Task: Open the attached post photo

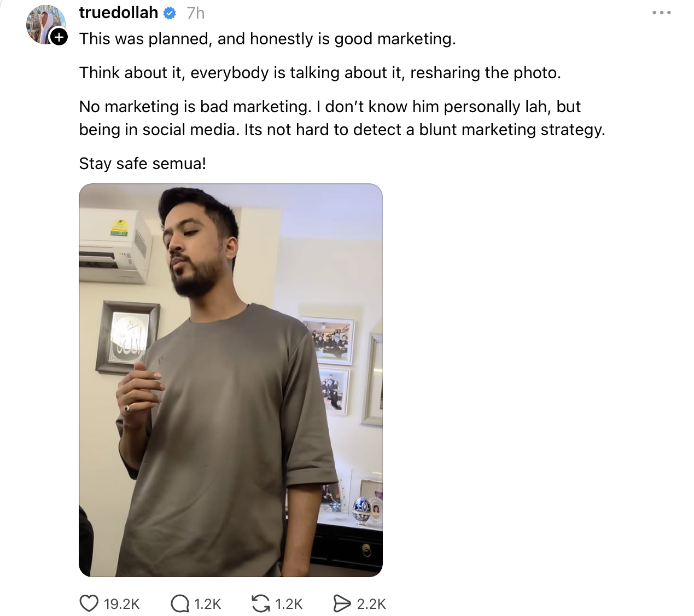Action: pyautogui.click(x=230, y=380)
